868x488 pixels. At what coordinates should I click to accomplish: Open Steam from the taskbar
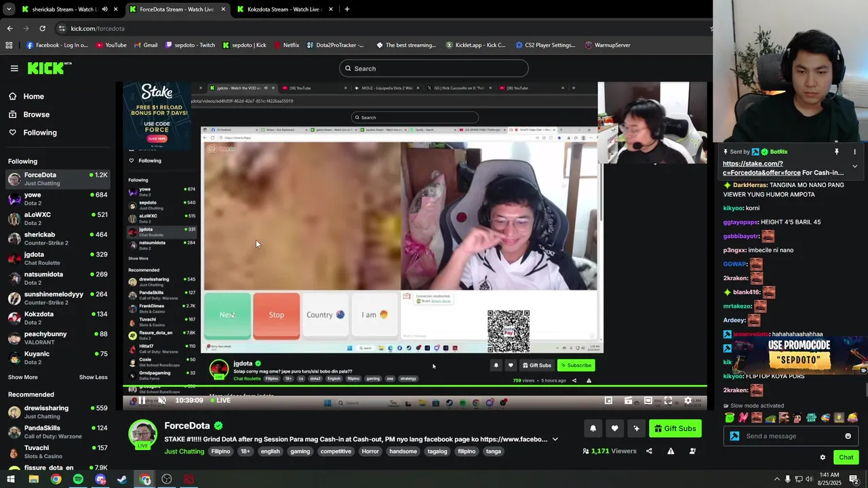click(122, 479)
